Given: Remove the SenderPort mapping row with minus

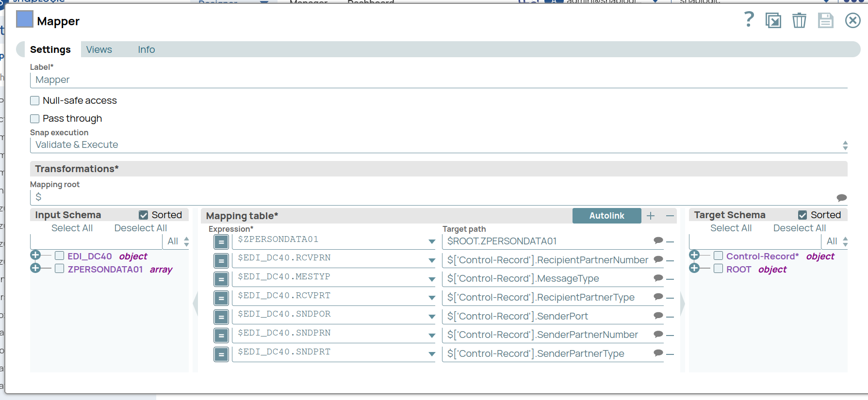Looking at the screenshot, I should pyautogui.click(x=670, y=317).
